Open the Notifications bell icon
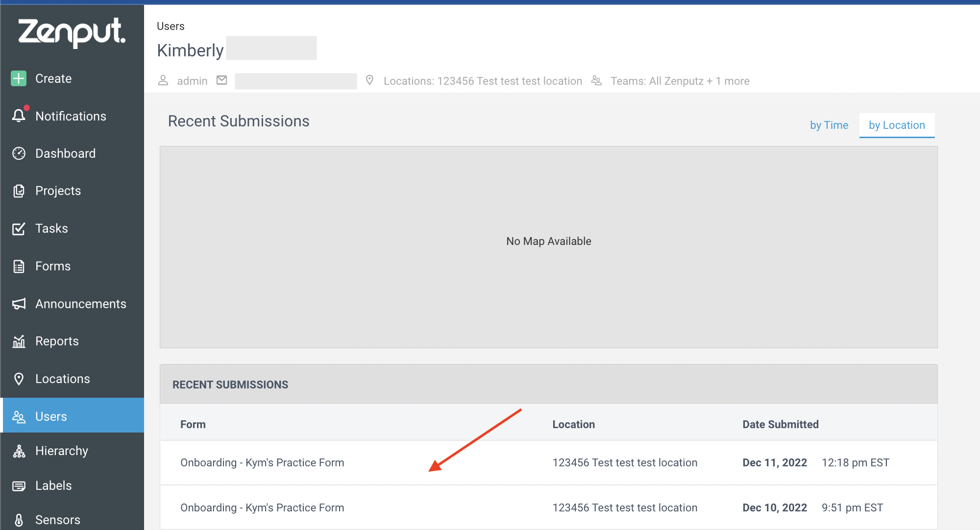Viewport: 980px width, 530px height. pyautogui.click(x=19, y=116)
